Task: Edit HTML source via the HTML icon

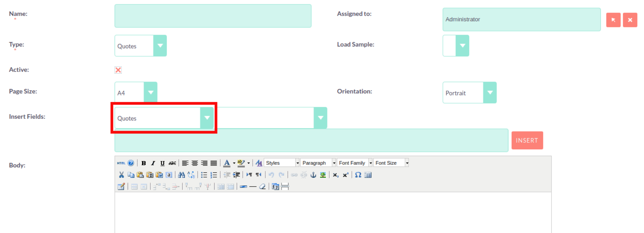Action: pos(121,163)
